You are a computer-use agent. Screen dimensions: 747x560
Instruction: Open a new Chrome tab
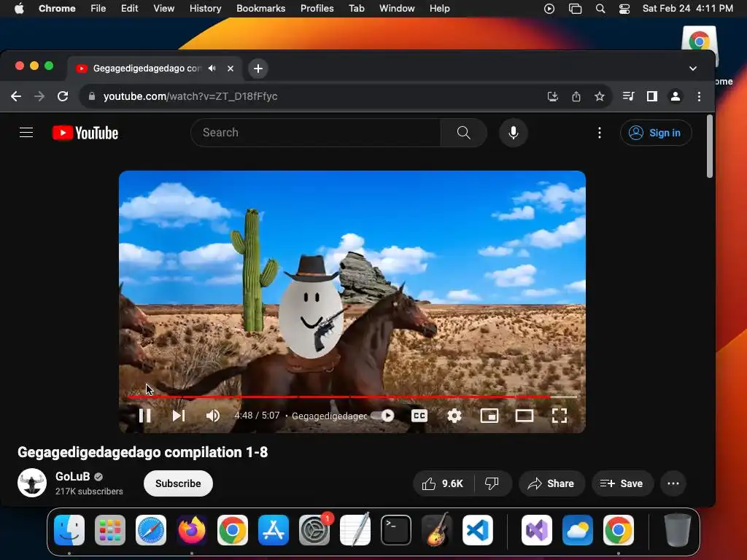click(x=258, y=69)
